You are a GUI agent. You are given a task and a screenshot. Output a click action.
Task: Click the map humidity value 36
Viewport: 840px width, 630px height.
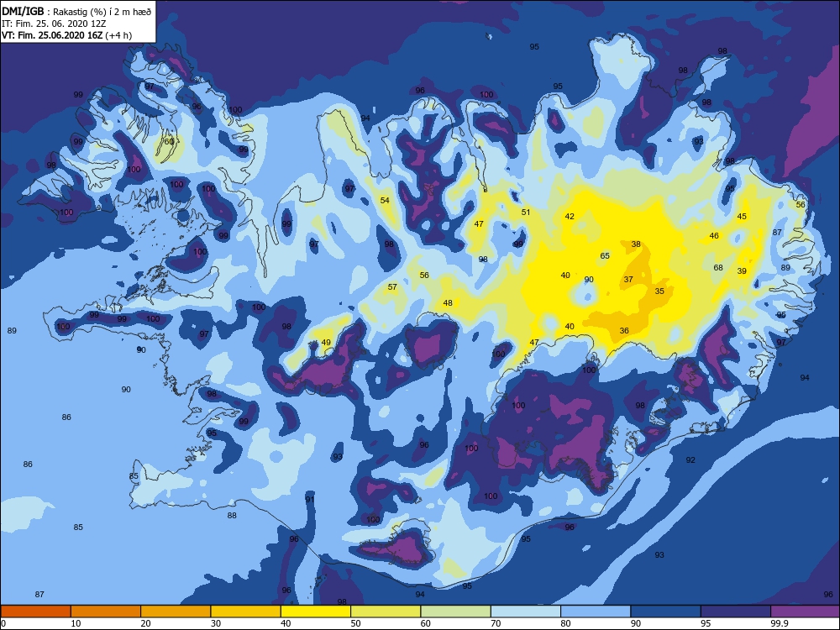tap(624, 330)
